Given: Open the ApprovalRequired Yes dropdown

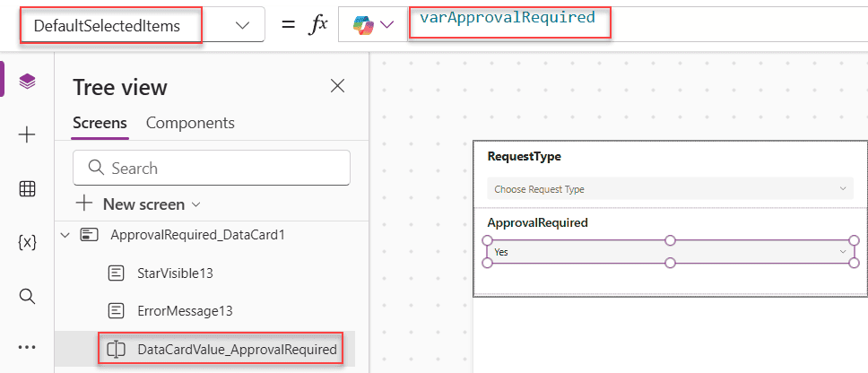Looking at the screenshot, I should click(671, 252).
